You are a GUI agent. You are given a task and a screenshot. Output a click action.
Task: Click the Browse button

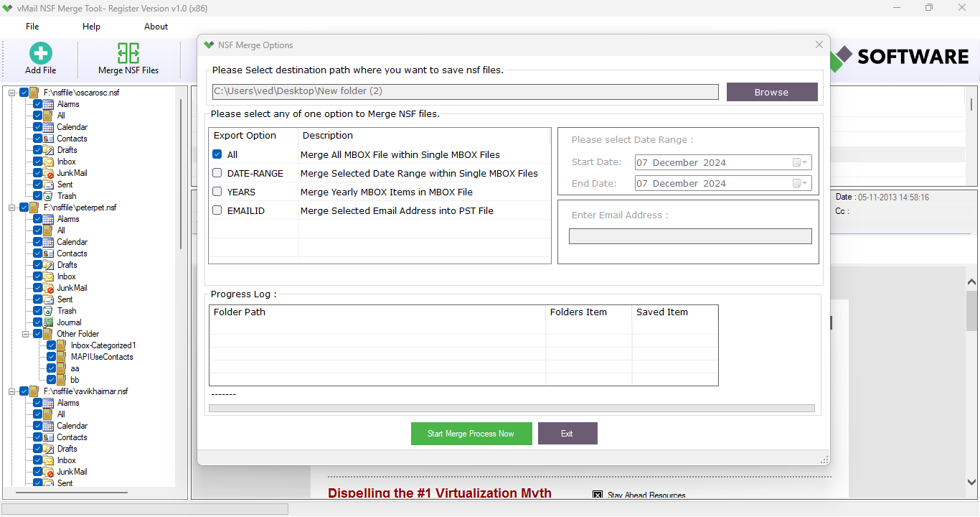(772, 92)
